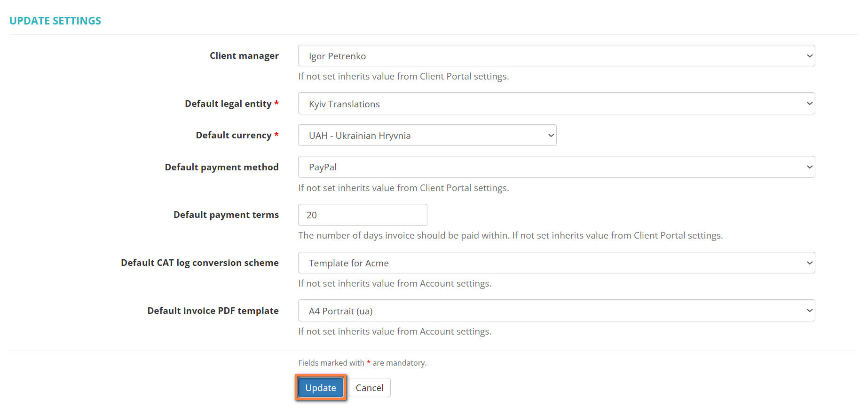The width and height of the screenshot is (868, 408).
Task: Open the Default currency dropdown
Action: tap(427, 136)
